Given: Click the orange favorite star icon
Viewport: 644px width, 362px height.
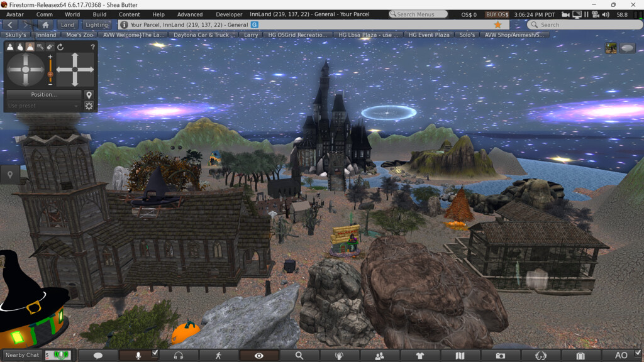Looking at the screenshot, I should 497,25.
